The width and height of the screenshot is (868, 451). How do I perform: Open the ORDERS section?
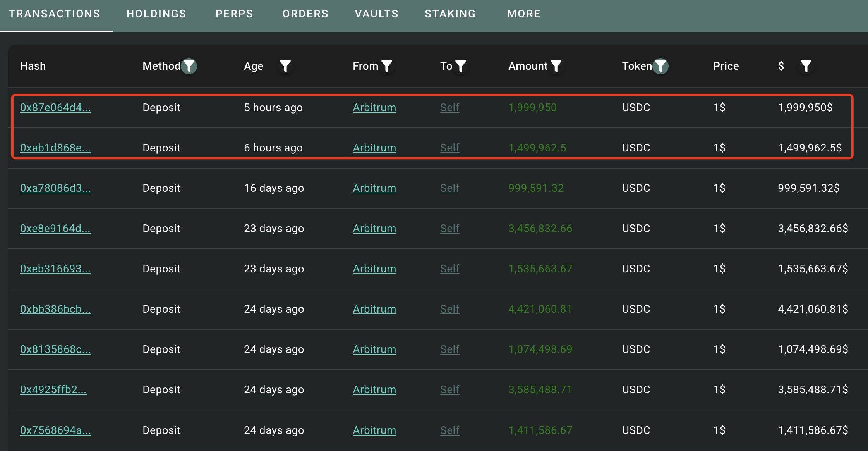coord(305,14)
